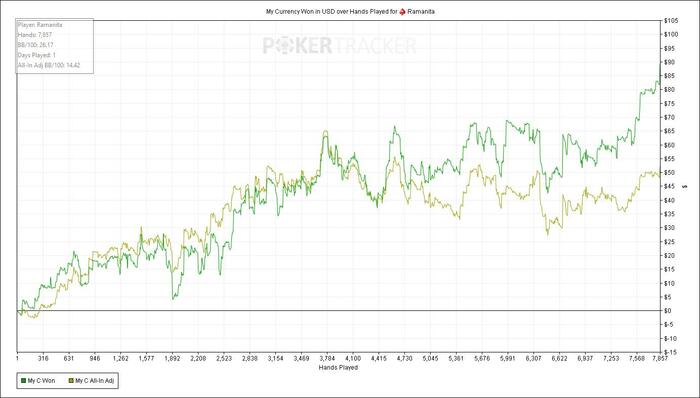Click the '$-15' y-axis tick label
Viewport: 700px width, 398px height.
[x=671, y=352]
